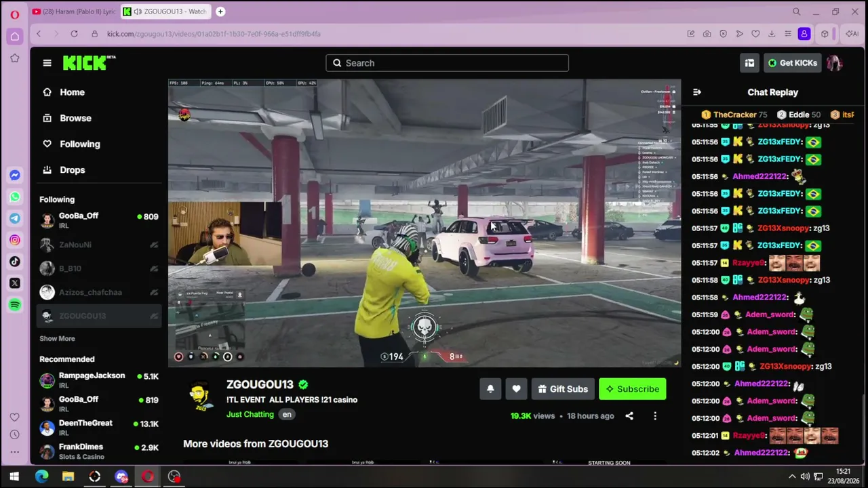
Task: Open TikTok in the Opera sidebar
Action: click(x=14, y=262)
